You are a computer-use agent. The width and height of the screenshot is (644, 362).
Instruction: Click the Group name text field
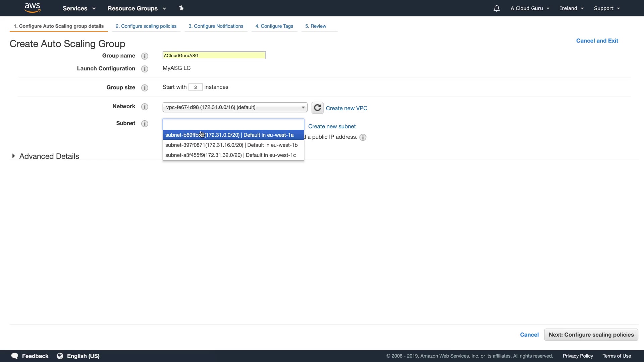click(x=214, y=56)
